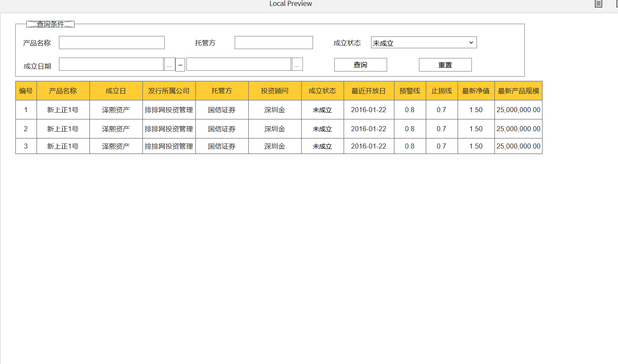
Task: Click date 2016-01-22 in row 2
Action: pos(369,129)
